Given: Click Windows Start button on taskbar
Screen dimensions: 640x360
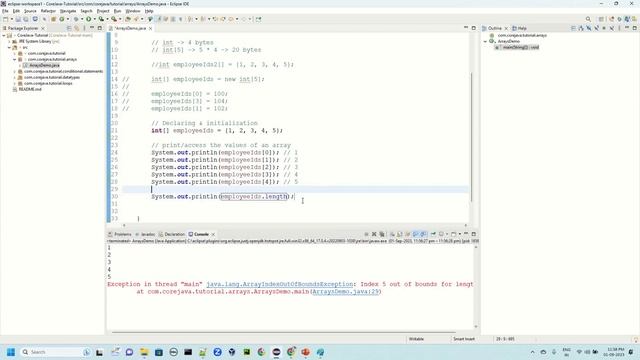Looking at the screenshot, I should (x=11, y=352).
